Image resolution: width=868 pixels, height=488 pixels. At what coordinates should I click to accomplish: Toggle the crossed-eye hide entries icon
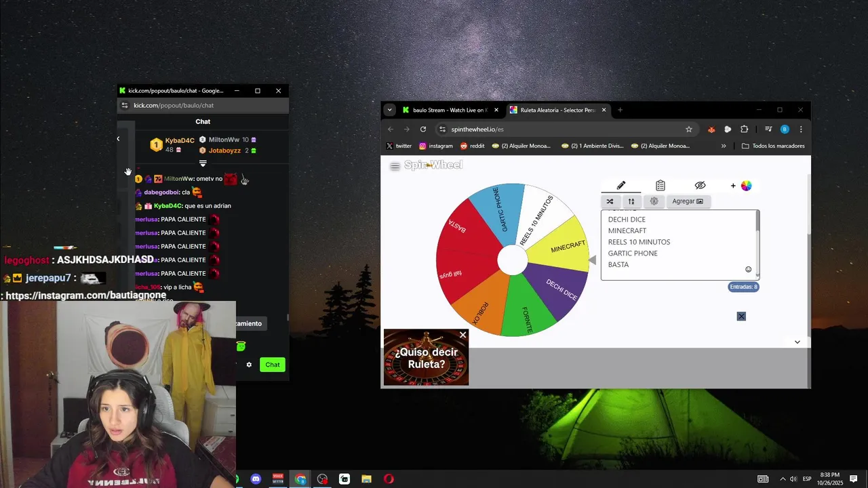pyautogui.click(x=701, y=186)
